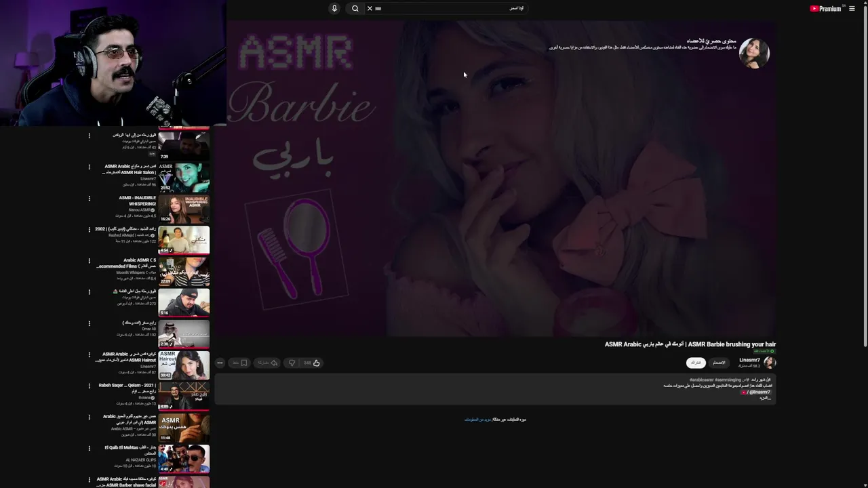Image resolution: width=868 pixels, height=488 pixels.
Task: Open options menu for ASMR Haircut video
Action: click(89, 354)
